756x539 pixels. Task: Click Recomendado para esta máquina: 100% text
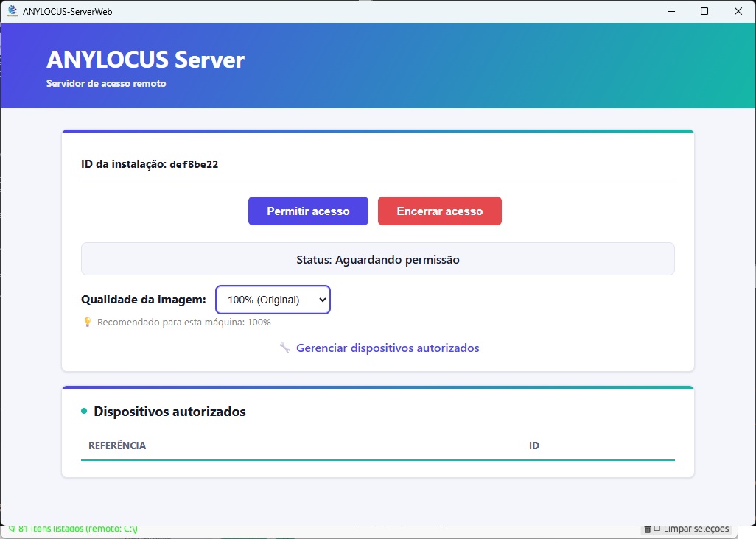pos(184,323)
